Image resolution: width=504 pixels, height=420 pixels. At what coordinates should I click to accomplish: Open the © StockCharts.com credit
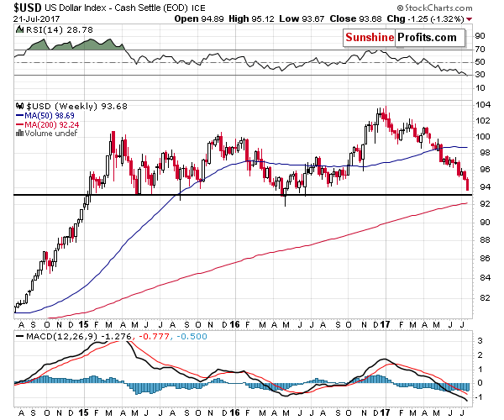click(435, 8)
